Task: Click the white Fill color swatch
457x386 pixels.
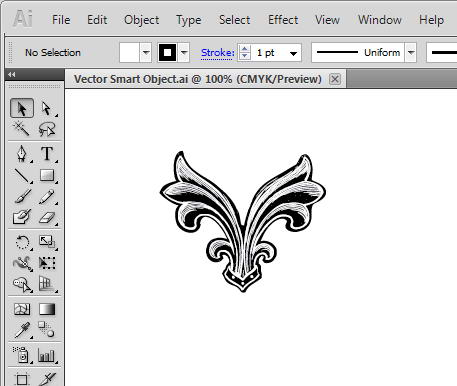Action: tap(129, 52)
